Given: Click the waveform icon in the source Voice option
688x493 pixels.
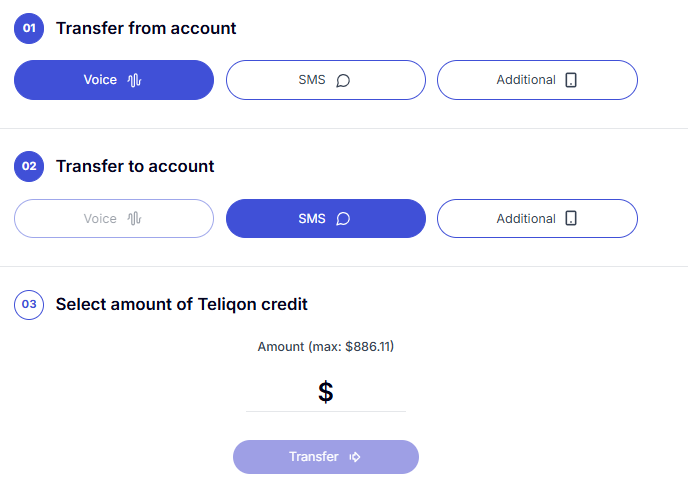Looking at the screenshot, I should (x=135, y=80).
